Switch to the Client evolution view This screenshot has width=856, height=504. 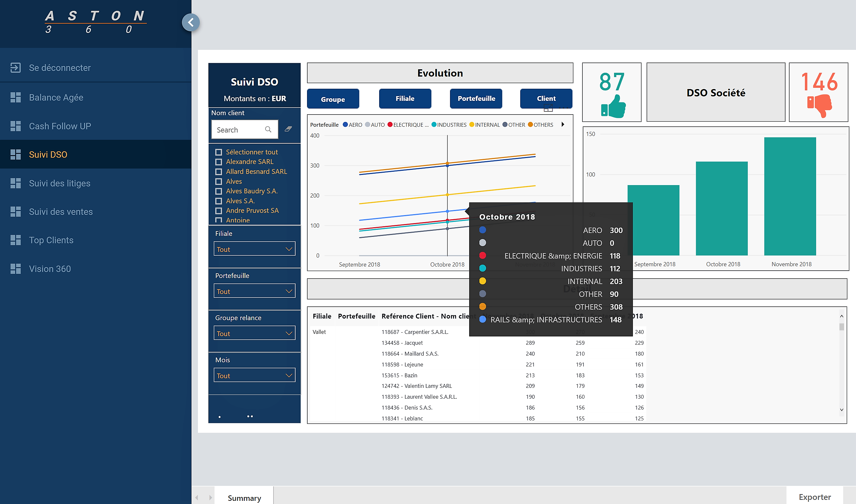coord(545,98)
